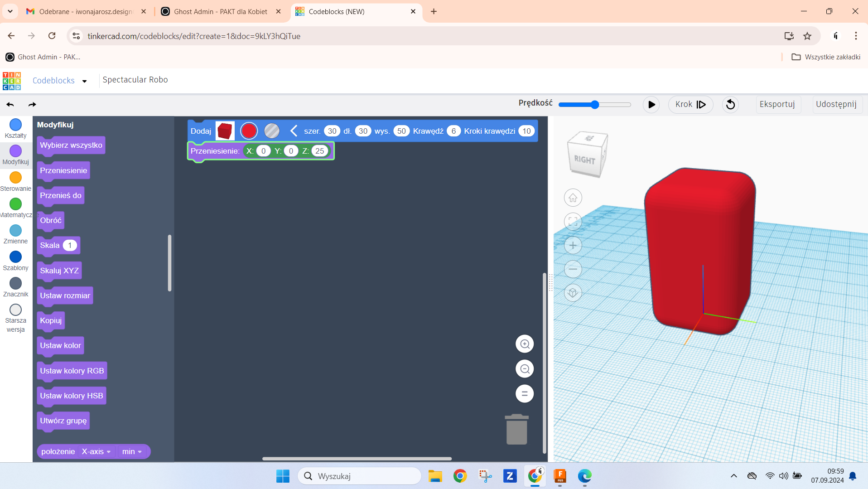
Task: Zoom out the code workspace
Action: 525,369
